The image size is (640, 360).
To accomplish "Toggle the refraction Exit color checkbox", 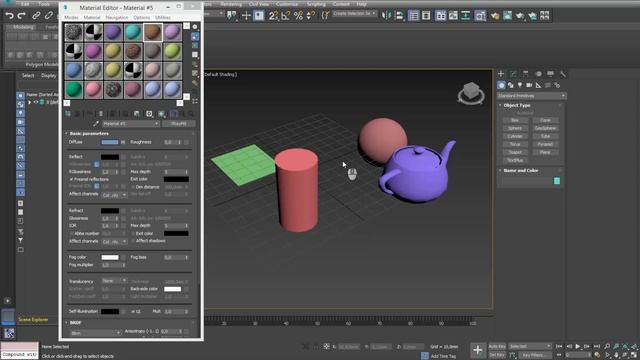I will click(133, 233).
